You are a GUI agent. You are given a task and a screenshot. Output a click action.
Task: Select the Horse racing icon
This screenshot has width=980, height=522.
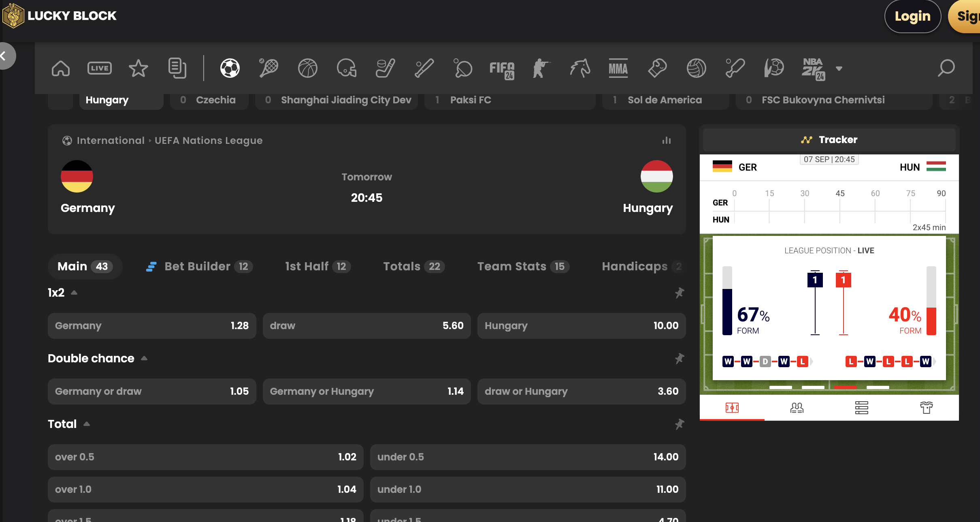[580, 68]
